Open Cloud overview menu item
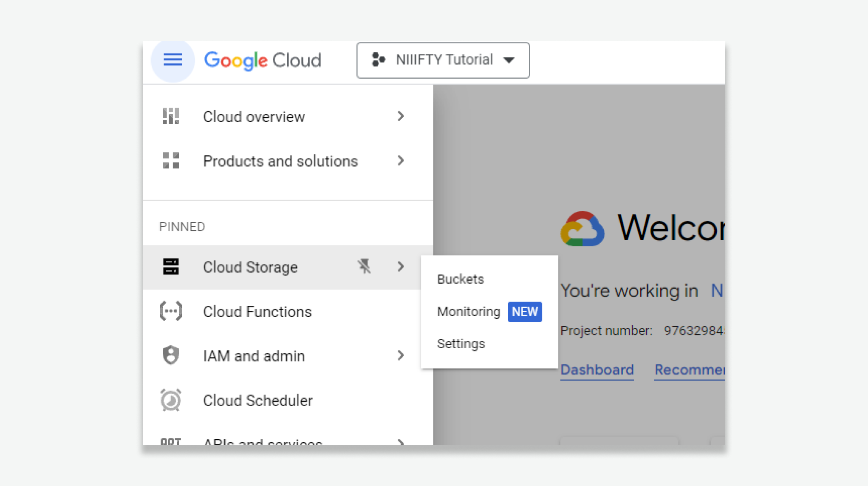This screenshot has height=486, width=868. [288, 116]
